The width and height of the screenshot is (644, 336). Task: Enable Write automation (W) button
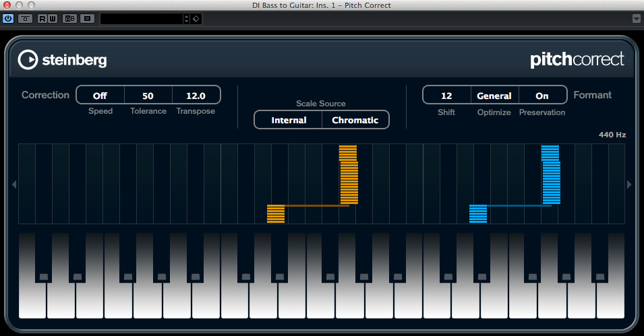53,18
